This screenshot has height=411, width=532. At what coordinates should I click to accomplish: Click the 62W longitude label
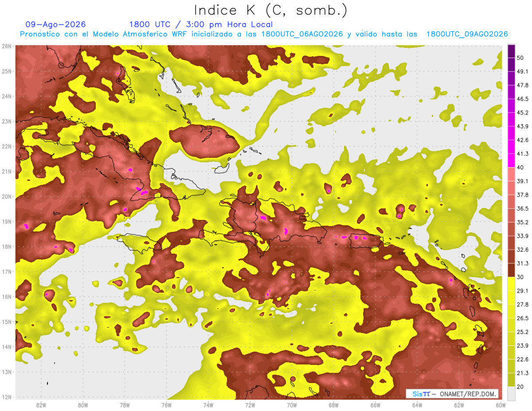point(459,405)
